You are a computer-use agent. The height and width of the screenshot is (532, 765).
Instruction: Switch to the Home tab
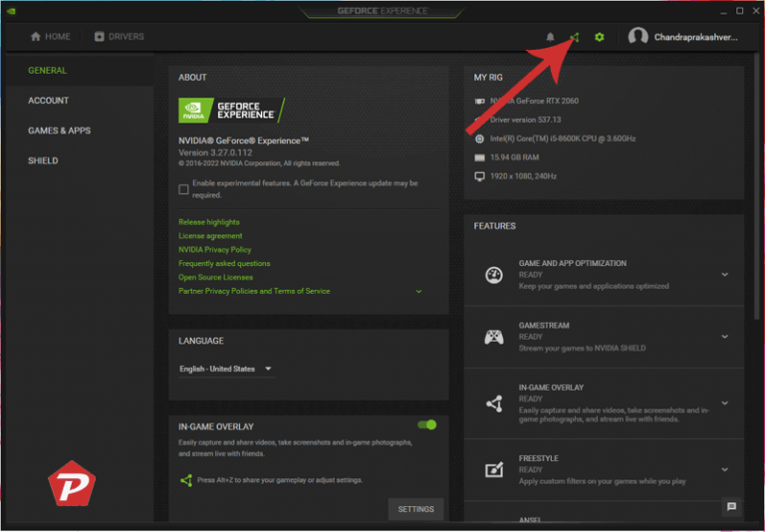(50, 37)
